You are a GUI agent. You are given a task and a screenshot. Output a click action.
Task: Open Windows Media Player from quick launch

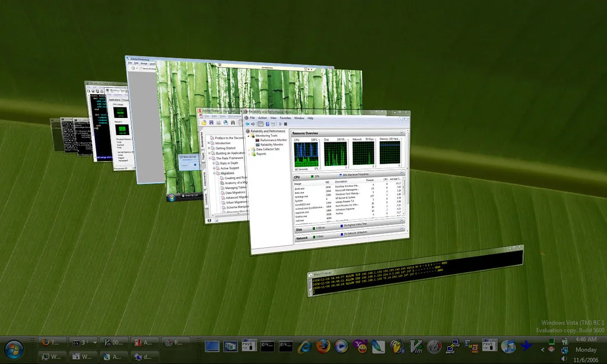tap(341, 346)
